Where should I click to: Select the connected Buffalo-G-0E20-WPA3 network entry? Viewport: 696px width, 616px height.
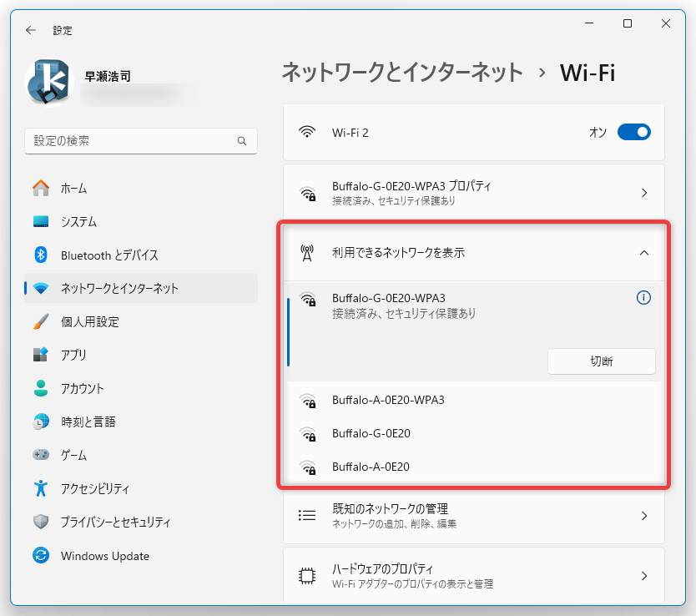(x=474, y=331)
